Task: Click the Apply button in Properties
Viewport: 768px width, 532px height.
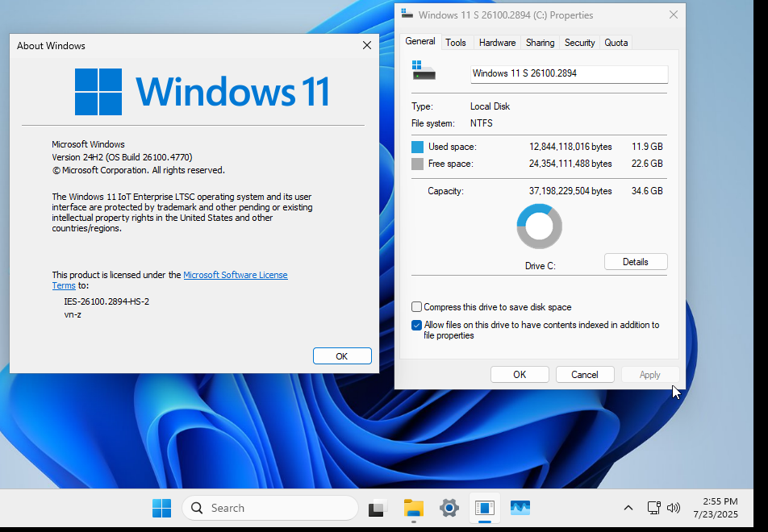Action: tap(650, 375)
